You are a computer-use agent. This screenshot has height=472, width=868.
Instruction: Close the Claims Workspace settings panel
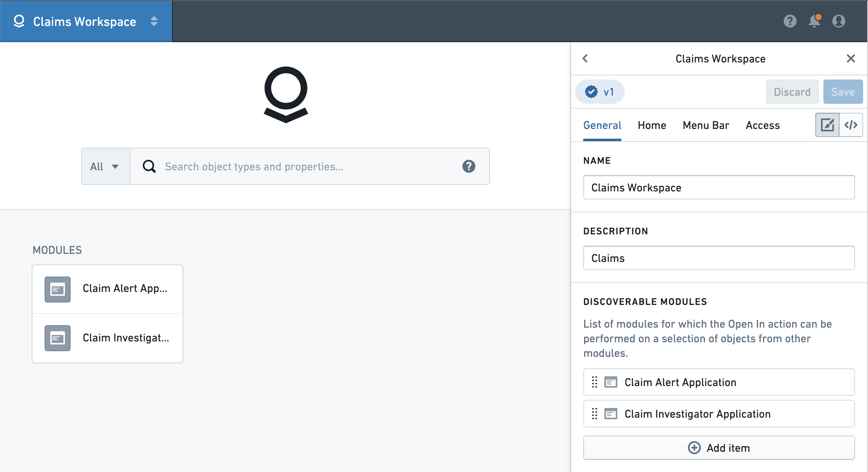tap(851, 58)
